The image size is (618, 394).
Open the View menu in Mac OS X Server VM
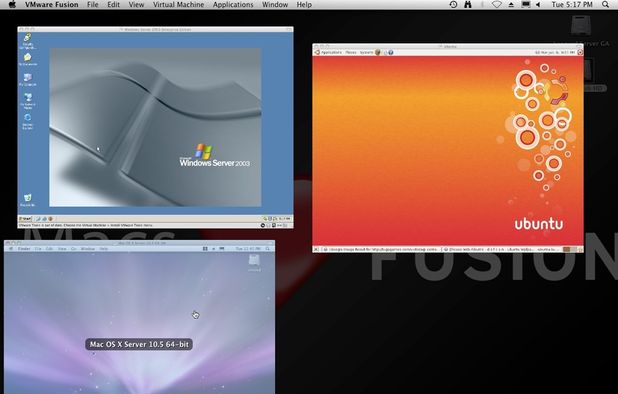[62, 249]
